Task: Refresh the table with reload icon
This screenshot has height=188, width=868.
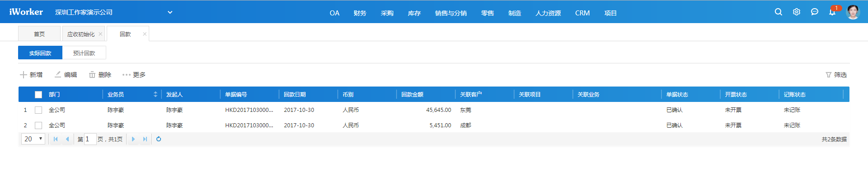Action: coord(159,139)
